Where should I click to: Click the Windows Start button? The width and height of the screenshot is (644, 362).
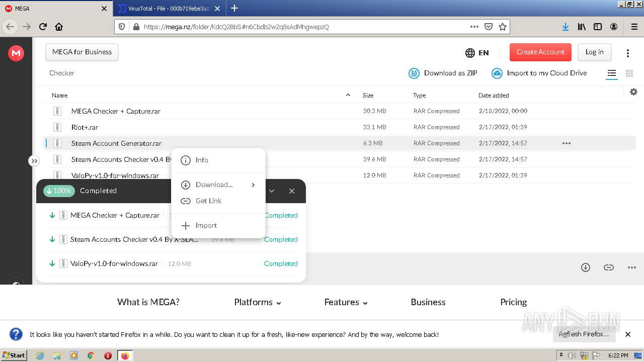click(x=14, y=355)
